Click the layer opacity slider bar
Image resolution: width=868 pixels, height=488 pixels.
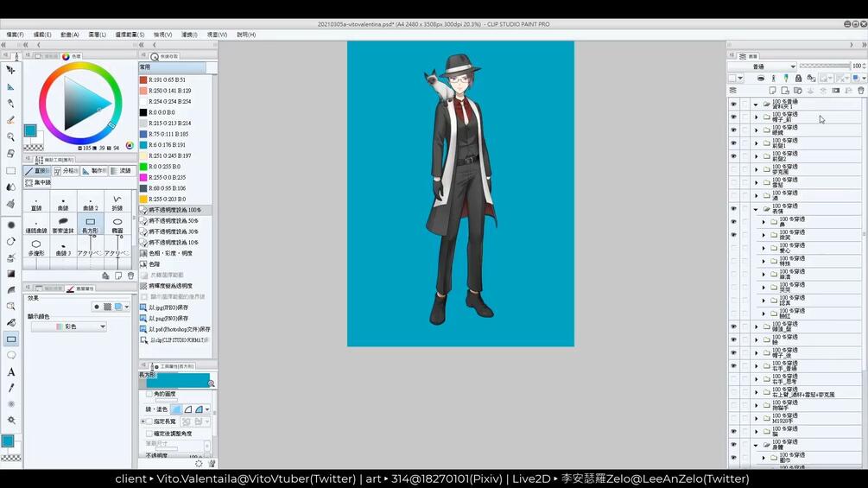(x=825, y=66)
